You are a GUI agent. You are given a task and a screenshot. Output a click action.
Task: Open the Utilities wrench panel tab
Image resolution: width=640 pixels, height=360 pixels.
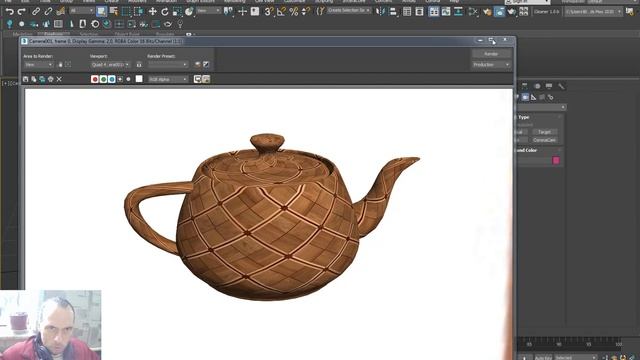tap(561, 86)
